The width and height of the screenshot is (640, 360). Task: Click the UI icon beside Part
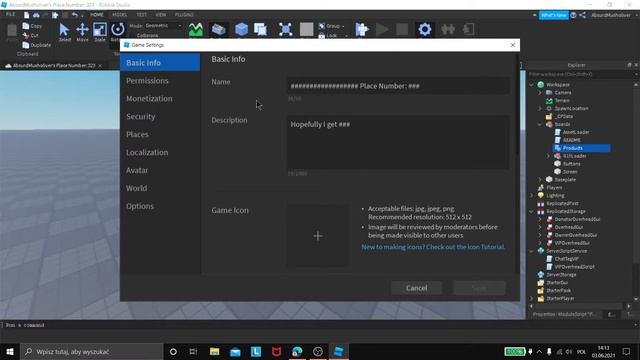260,29
